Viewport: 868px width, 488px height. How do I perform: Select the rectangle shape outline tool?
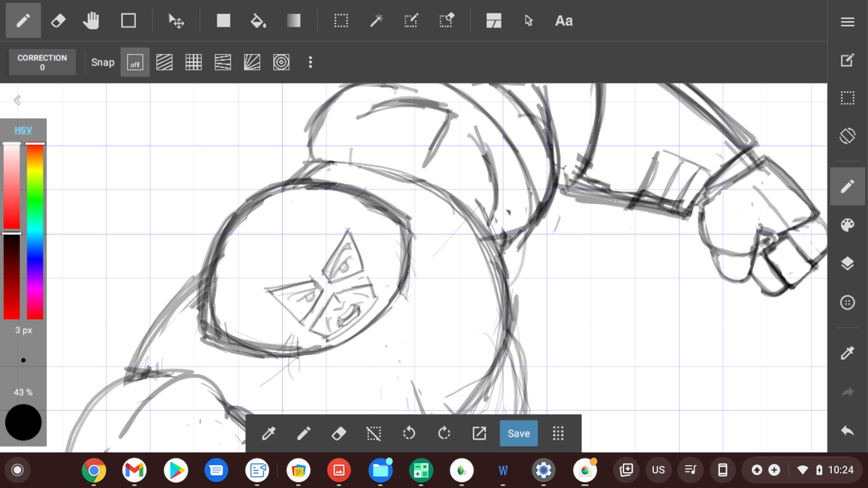128,20
